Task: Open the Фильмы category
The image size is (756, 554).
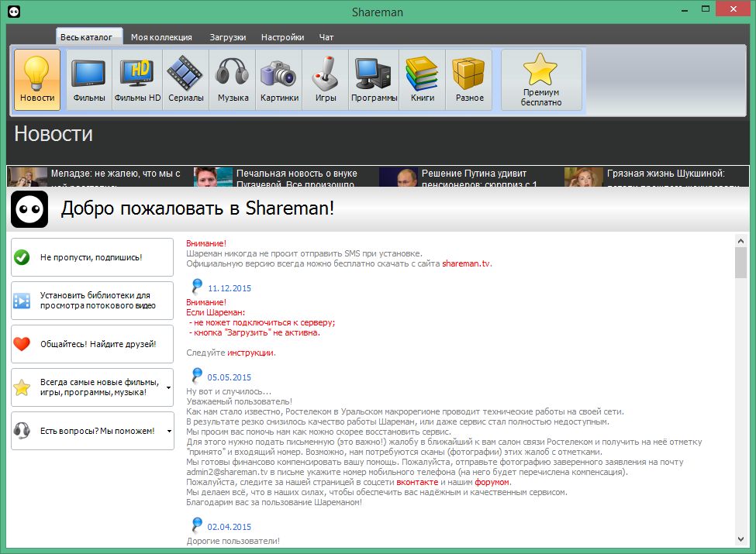Action: click(x=89, y=80)
